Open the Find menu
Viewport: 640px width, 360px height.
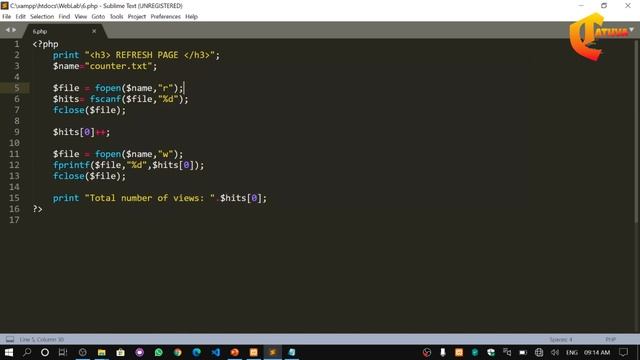[x=64, y=17]
